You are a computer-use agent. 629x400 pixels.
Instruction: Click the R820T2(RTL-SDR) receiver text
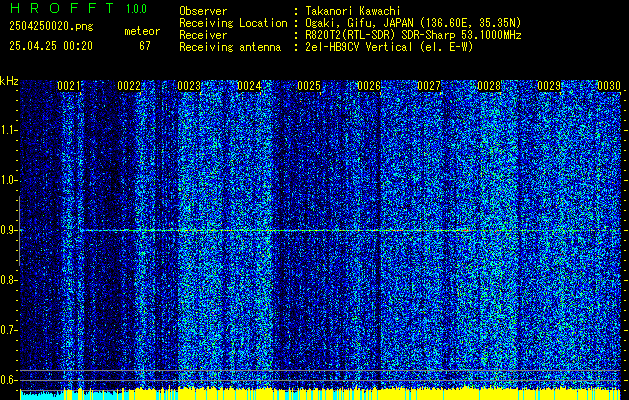413,35
